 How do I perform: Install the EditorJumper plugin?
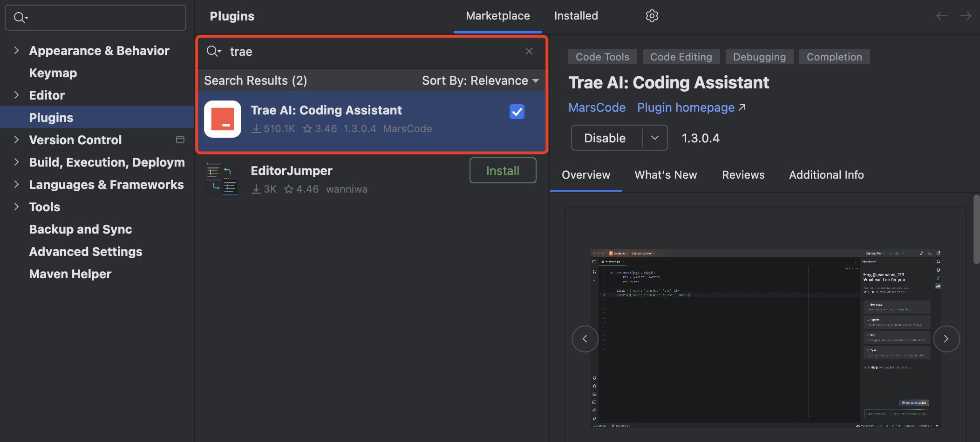pos(503,171)
